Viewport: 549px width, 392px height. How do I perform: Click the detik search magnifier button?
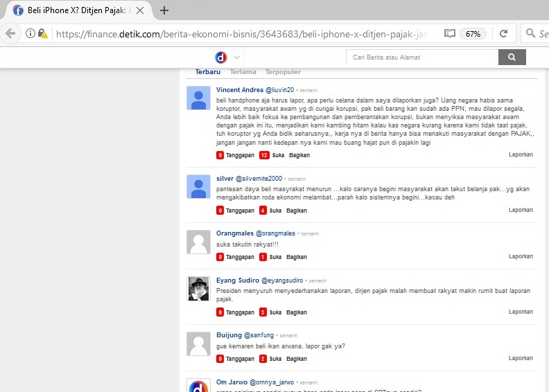512,57
